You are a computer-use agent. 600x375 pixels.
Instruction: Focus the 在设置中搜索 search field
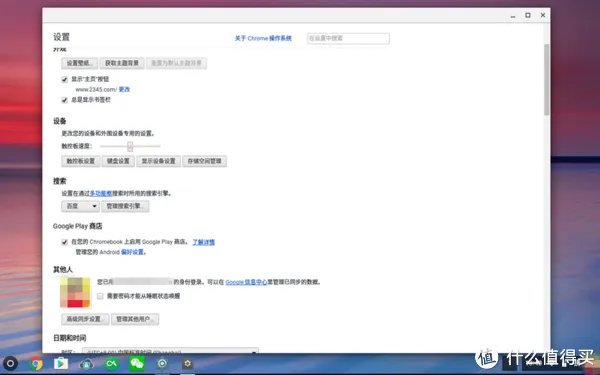348,38
